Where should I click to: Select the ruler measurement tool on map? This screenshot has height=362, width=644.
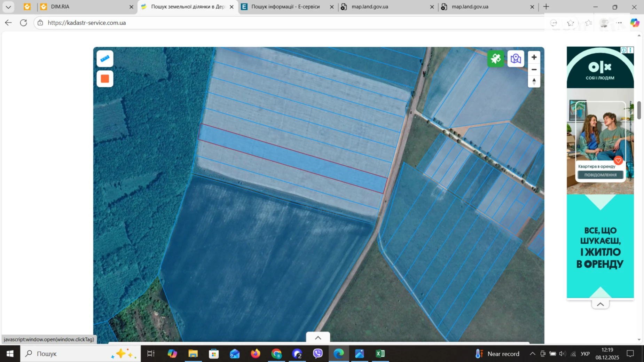pyautogui.click(x=105, y=59)
